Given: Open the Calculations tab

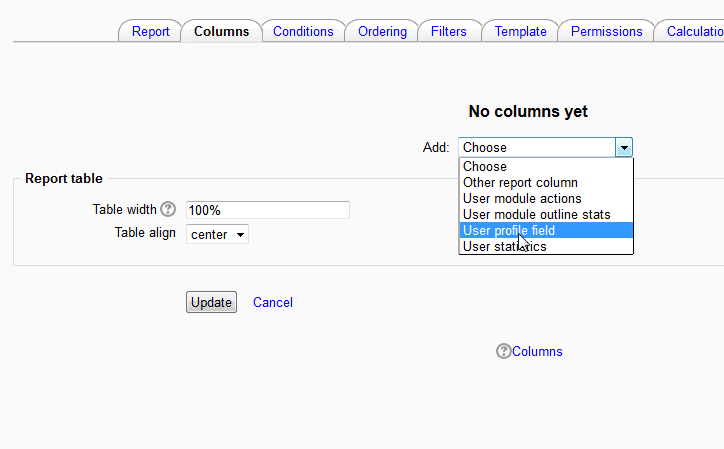Looking at the screenshot, I should click(695, 31).
